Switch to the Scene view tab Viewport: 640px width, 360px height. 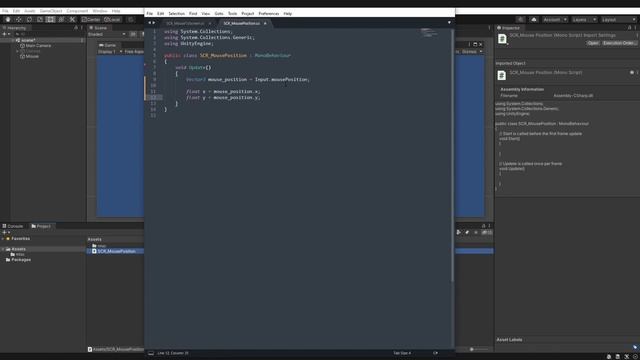coord(99,28)
